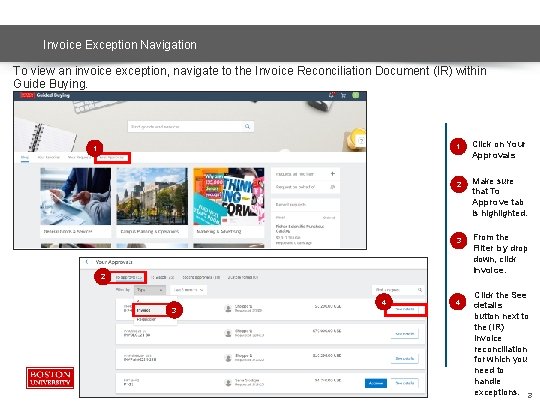Open the Recently Approved tab
Screen dimensions: 540x405
click(201, 277)
